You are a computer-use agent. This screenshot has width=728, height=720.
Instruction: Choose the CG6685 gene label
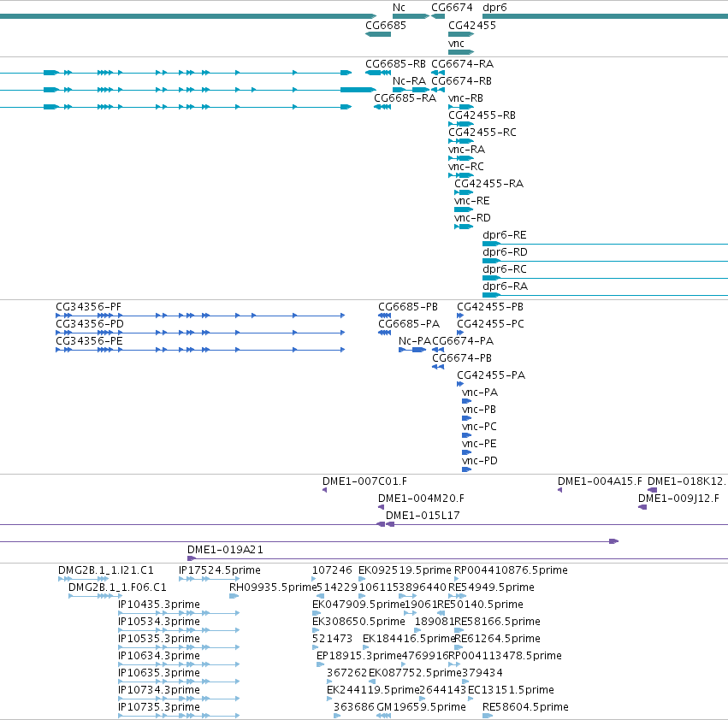click(x=385, y=25)
